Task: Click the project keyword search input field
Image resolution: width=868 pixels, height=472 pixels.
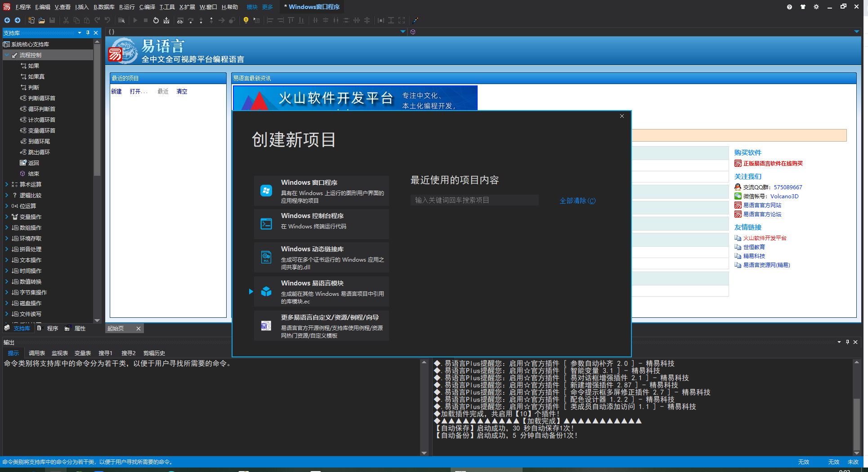Action: pos(474,200)
